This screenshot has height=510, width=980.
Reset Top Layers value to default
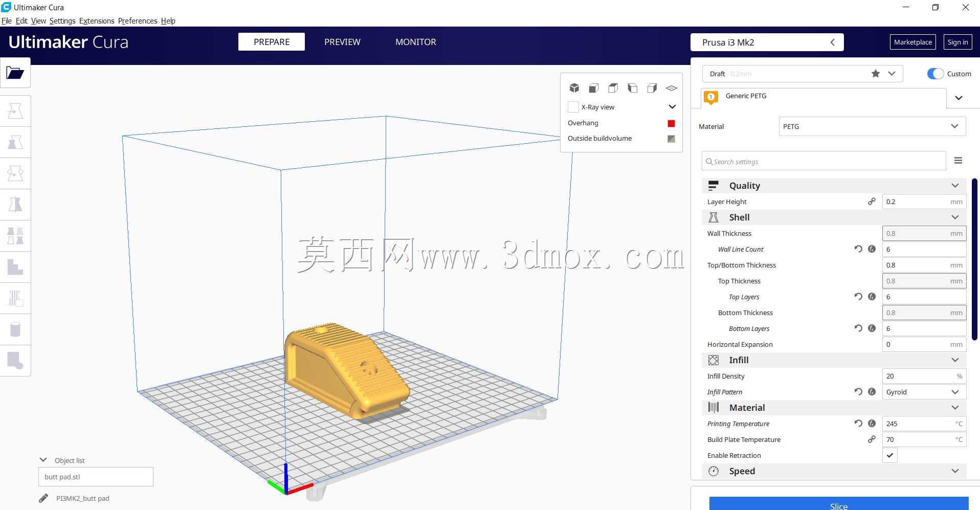tap(858, 297)
